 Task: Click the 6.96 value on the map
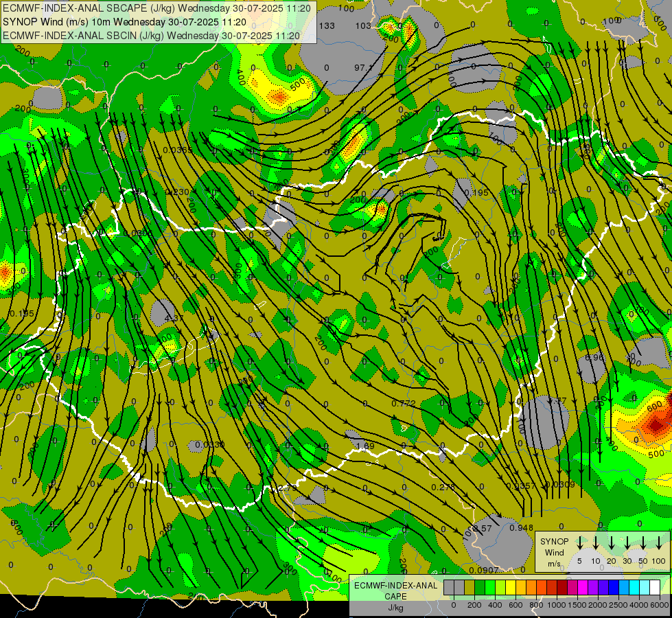pos(594,357)
